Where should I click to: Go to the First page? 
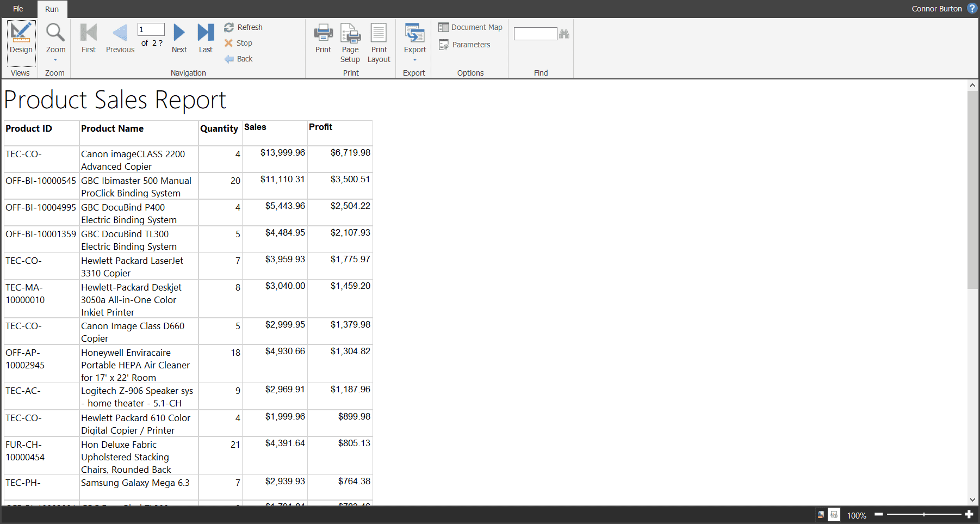pos(88,39)
